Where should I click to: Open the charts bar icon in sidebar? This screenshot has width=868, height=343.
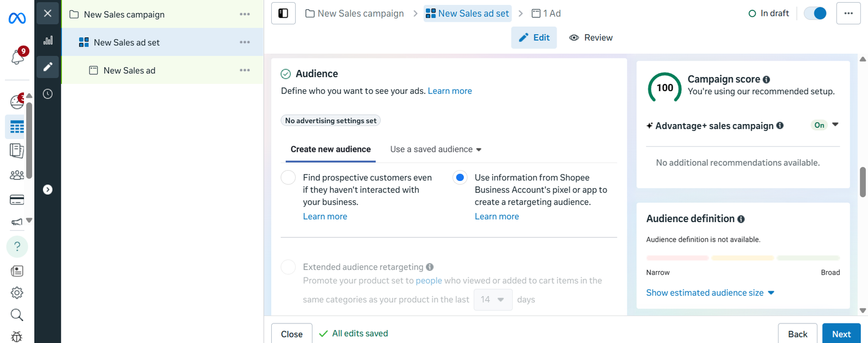coord(48,40)
